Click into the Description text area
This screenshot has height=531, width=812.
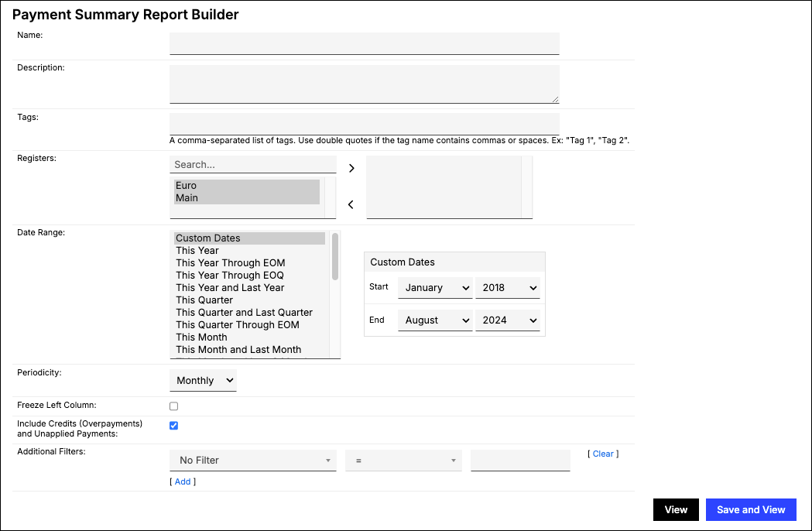tap(365, 84)
